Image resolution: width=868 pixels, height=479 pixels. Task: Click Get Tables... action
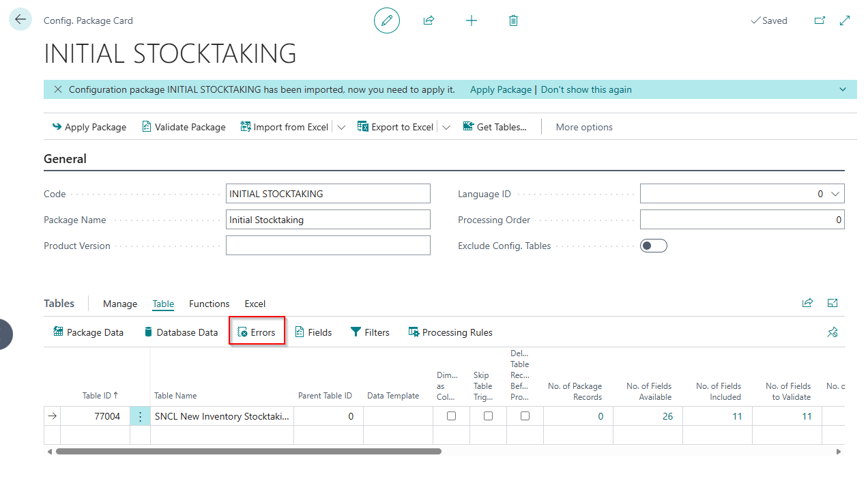(495, 127)
